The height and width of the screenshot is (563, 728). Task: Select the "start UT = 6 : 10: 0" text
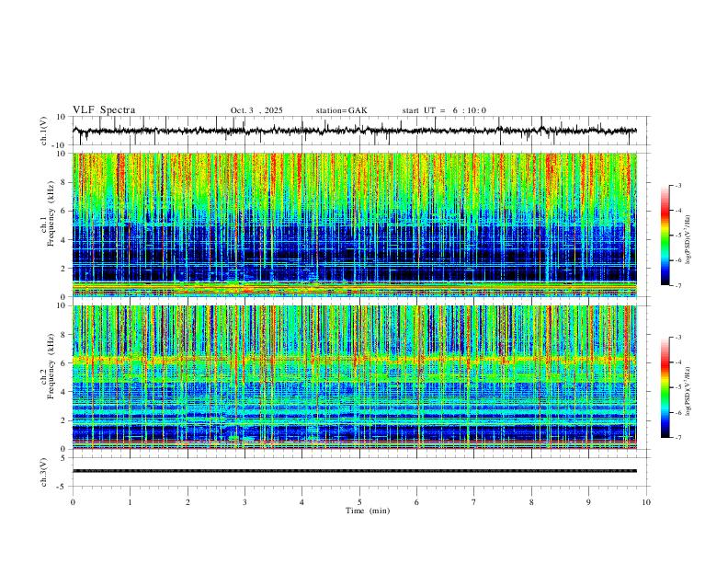click(x=444, y=110)
